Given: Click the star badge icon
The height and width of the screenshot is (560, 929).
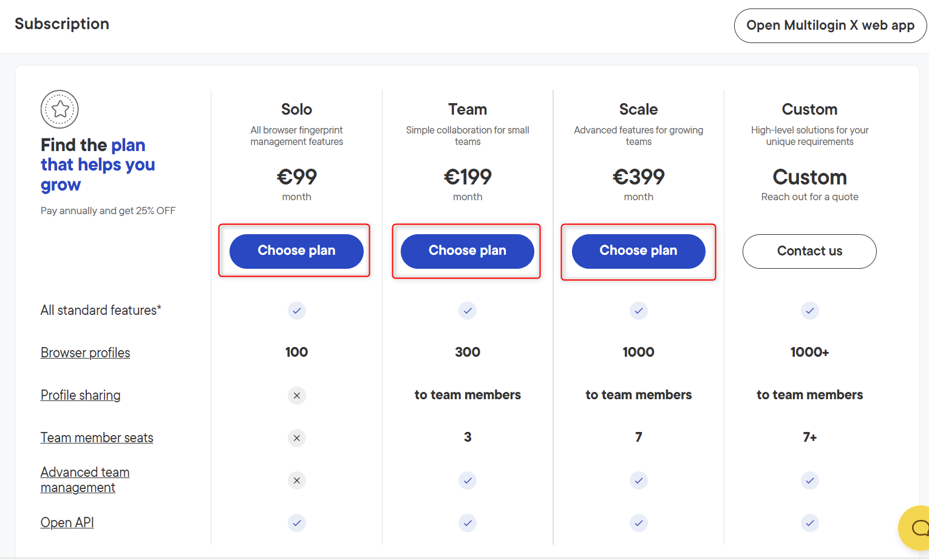Looking at the screenshot, I should pyautogui.click(x=60, y=109).
